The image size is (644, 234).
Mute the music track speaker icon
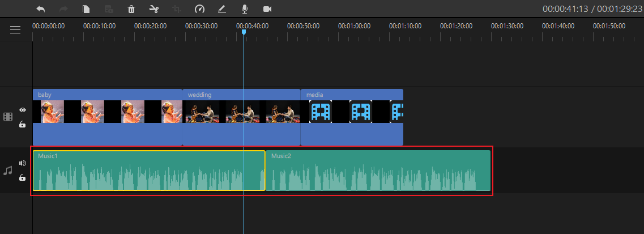point(23,163)
